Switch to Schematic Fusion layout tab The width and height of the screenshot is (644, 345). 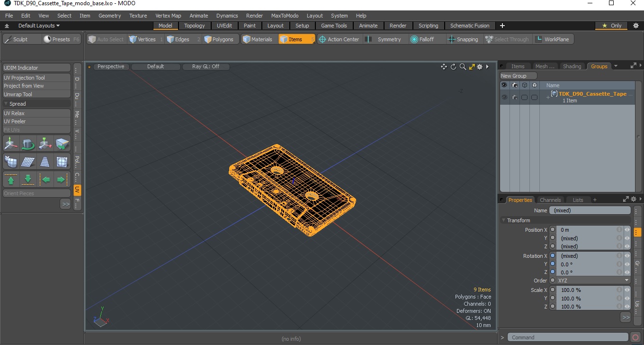tap(470, 26)
